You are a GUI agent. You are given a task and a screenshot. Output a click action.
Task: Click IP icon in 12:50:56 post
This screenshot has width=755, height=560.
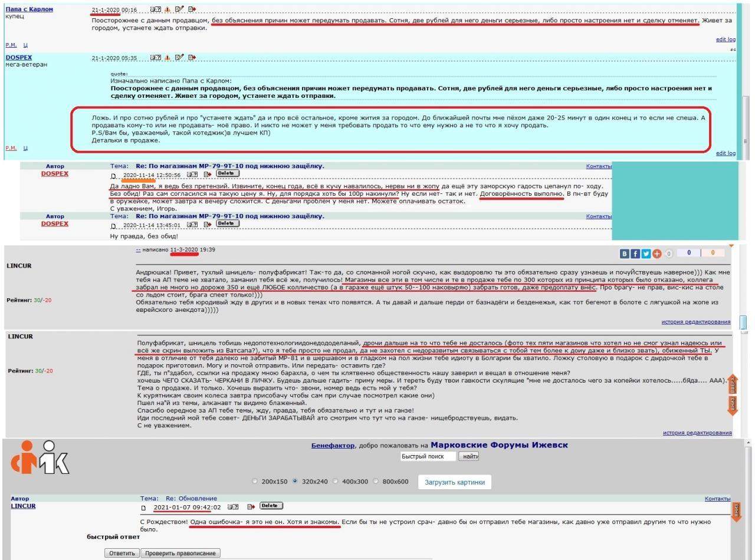(192, 174)
